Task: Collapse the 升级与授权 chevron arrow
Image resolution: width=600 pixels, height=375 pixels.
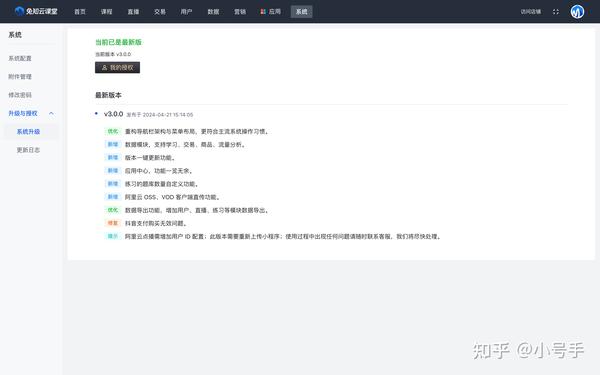Action: [51, 113]
